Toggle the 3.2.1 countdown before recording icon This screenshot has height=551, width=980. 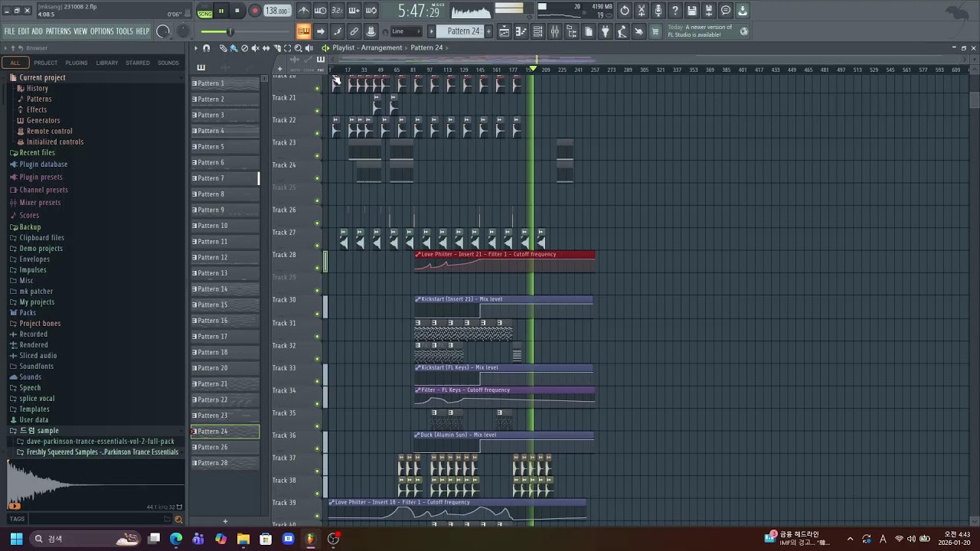click(337, 11)
